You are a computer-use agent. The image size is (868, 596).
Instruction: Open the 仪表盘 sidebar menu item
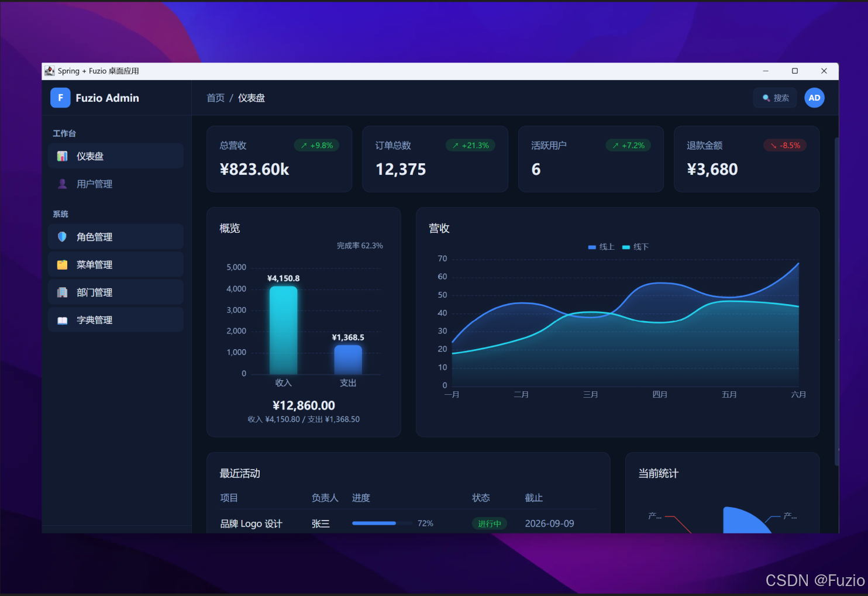point(116,156)
